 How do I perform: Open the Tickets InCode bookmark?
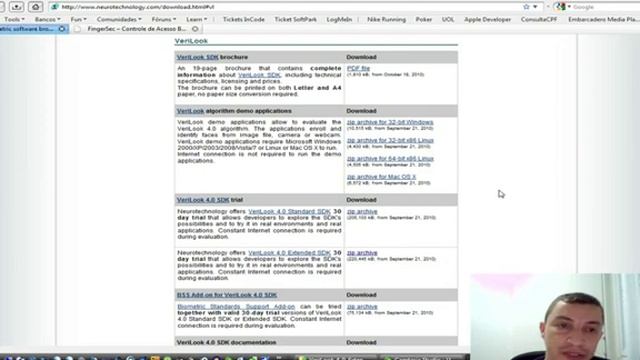pos(244,19)
